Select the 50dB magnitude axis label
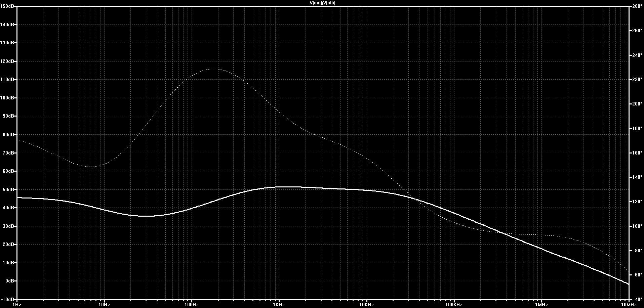The image size is (644, 308). click(x=8, y=189)
